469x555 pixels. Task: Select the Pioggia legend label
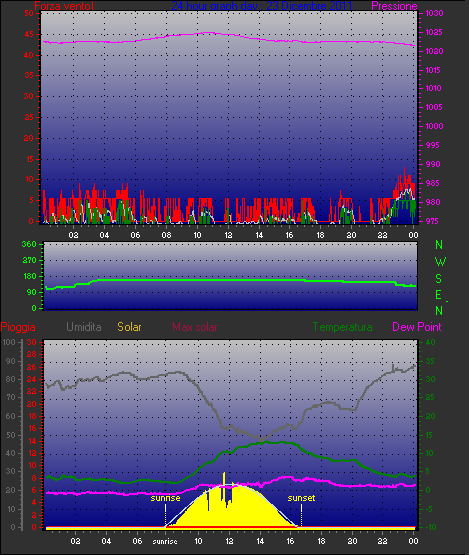point(18,327)
